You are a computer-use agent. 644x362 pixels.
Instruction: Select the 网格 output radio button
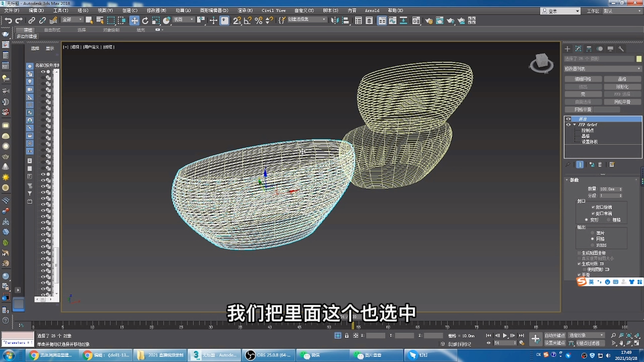592,239
